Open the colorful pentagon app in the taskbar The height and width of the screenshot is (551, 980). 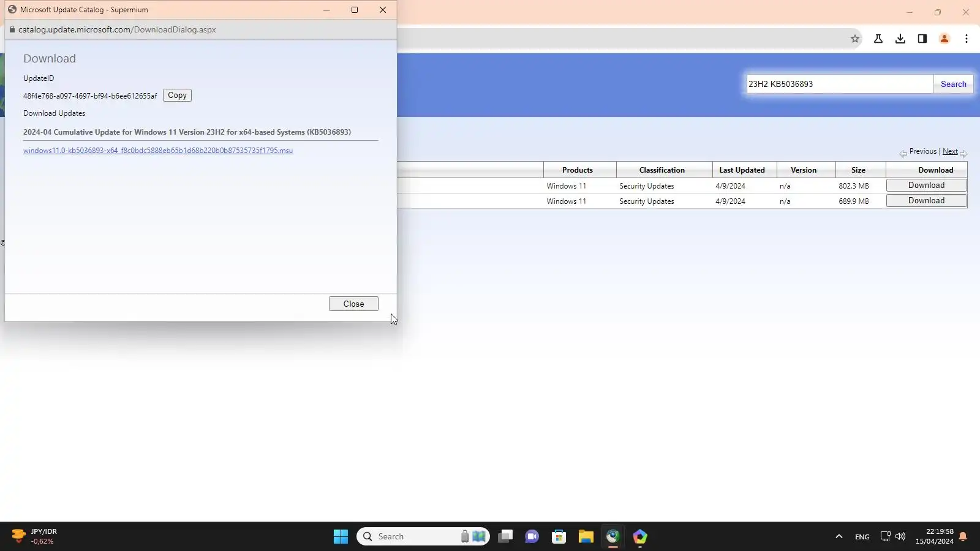[x=639, y=536]
